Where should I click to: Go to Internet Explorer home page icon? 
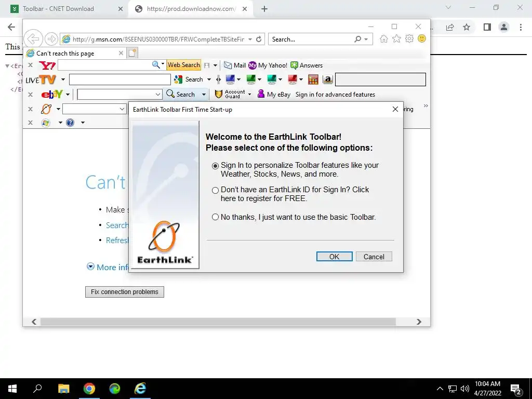click(384, 38)
